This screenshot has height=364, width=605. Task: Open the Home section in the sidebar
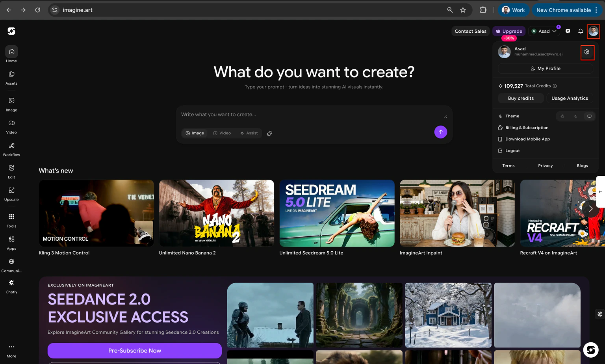click(x=11, y=54)
